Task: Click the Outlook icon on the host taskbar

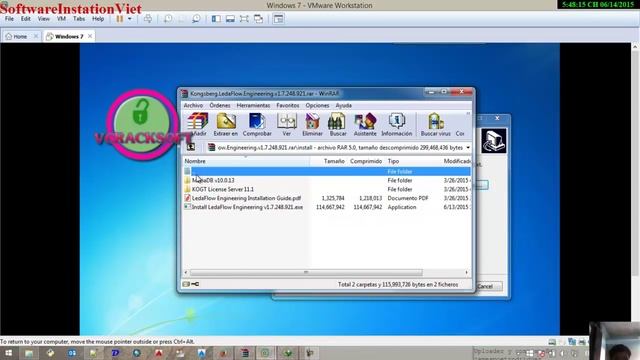Action: [x=72, y=353]
